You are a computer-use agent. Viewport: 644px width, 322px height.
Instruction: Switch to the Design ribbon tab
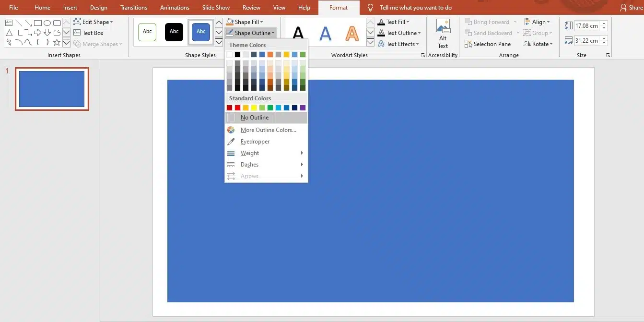(x=98, y=7)
